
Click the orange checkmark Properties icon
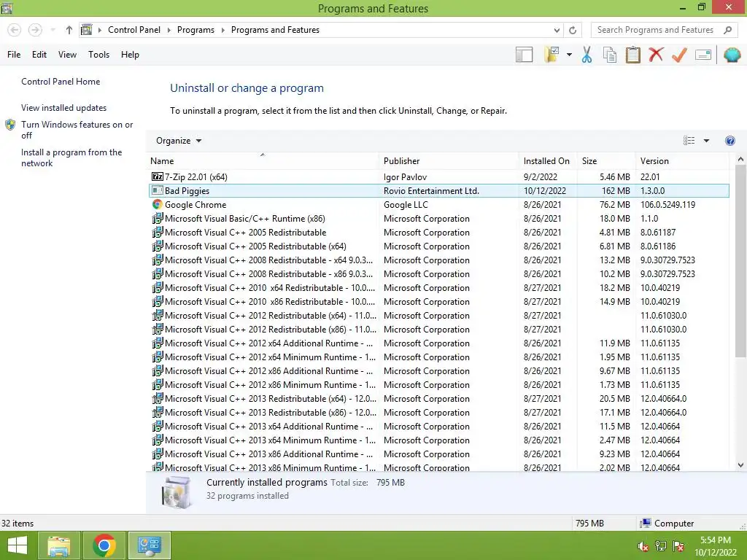[x=679, y=55]
